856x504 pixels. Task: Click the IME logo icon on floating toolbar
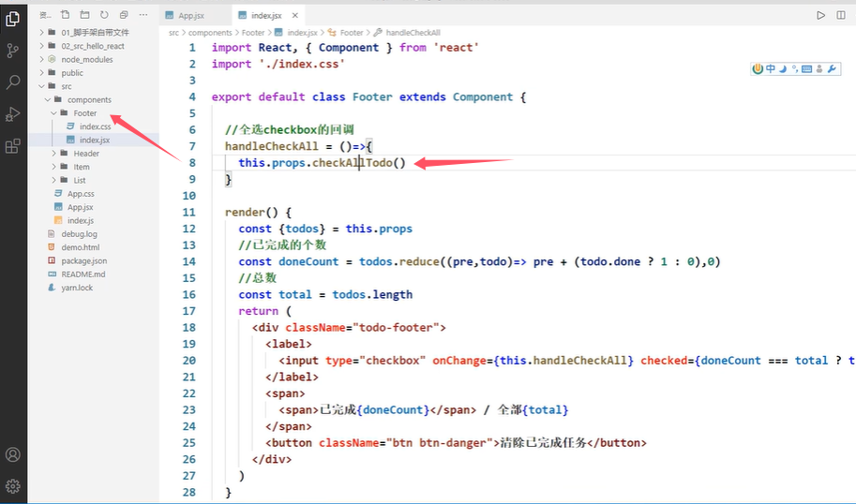pos(758,68)
